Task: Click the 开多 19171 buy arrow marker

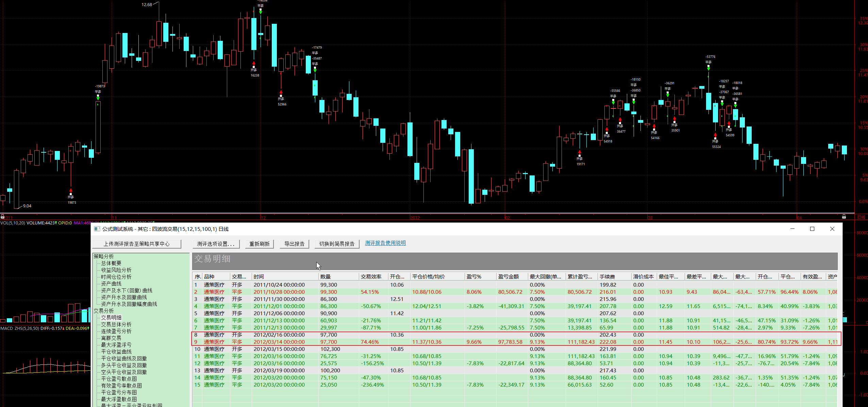Action: point(580,153)
